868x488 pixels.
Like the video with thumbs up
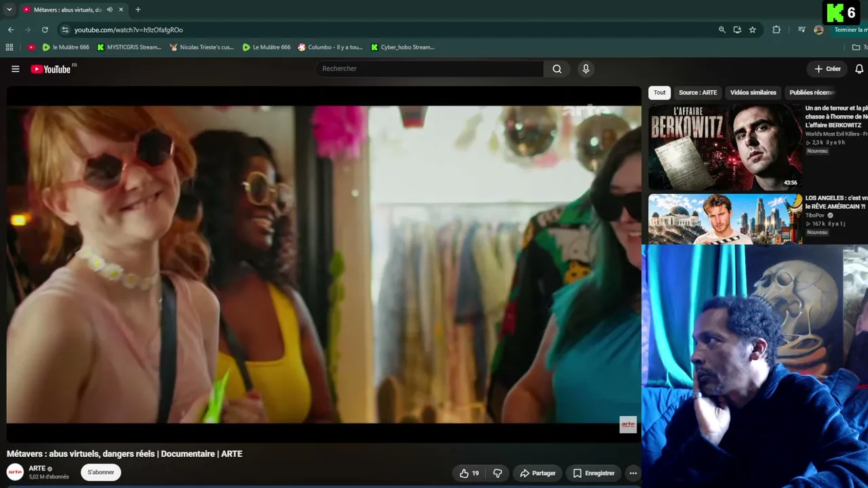coord(469,473)
